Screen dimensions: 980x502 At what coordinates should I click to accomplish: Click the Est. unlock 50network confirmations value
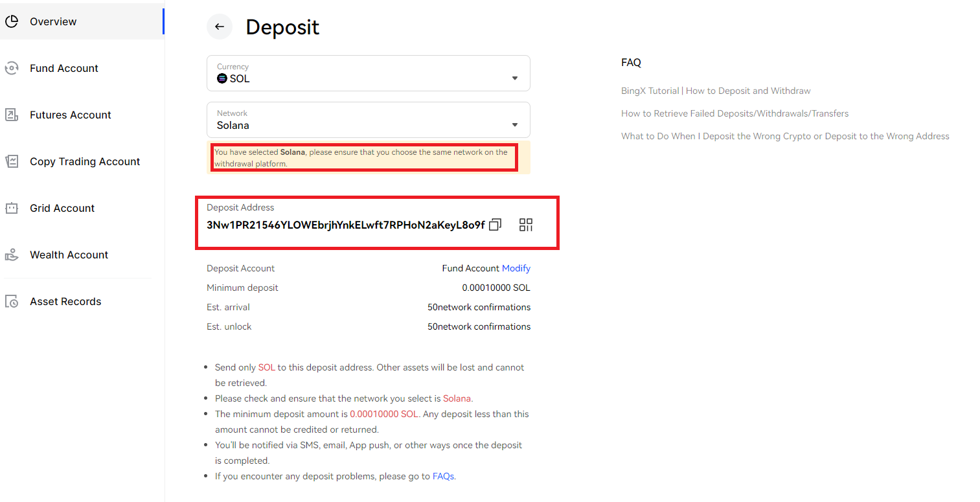pos(479,326)
